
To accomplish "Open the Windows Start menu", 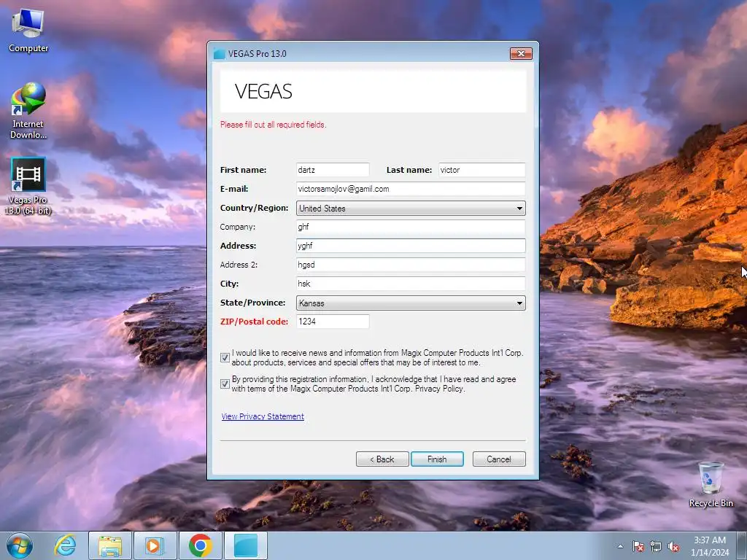I will click(x=20, y=545).
